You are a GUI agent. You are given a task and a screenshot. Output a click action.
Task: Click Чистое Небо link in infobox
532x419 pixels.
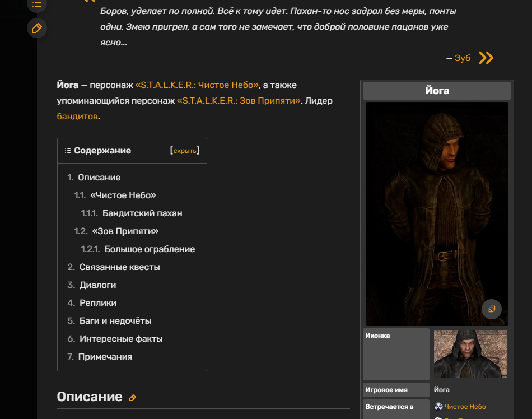coord(465,407)
